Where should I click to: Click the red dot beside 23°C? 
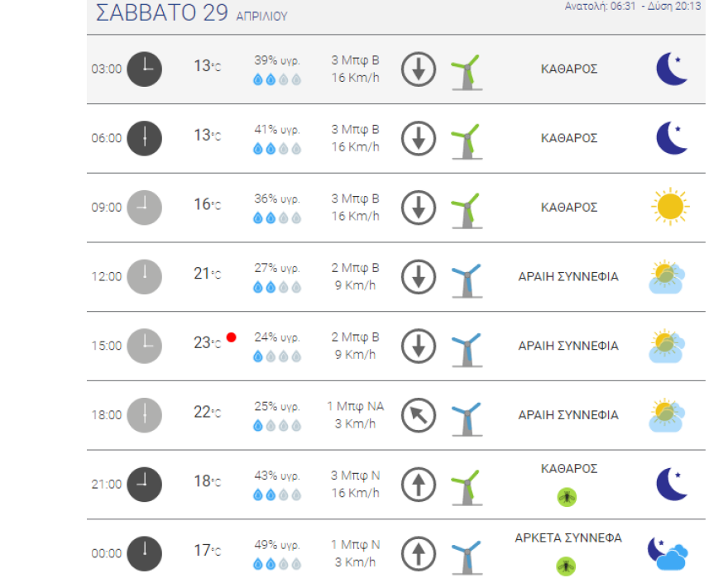pos(232,337)
